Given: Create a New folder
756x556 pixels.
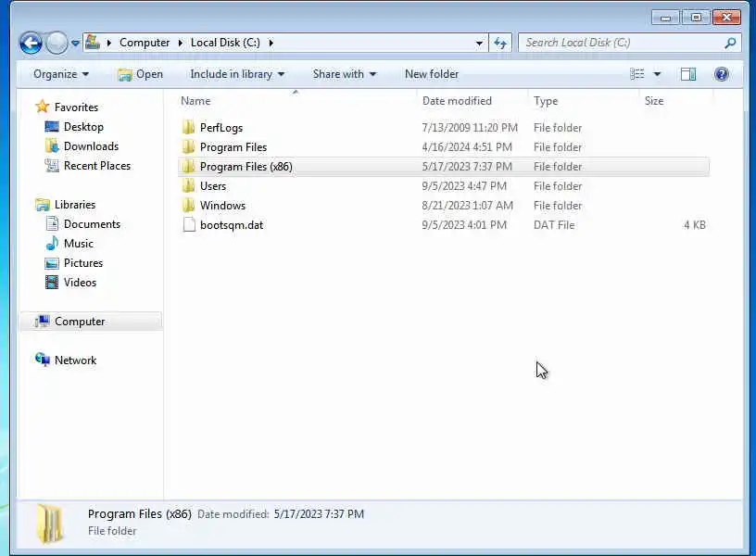Looking at the screenshot, I should [432, 74].
